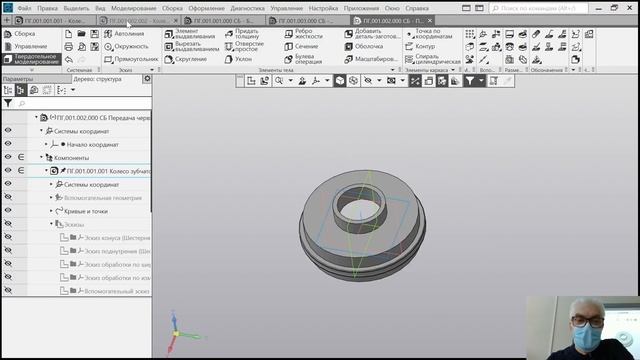Collapse ПГ.001.001.001 Колесо зубчатое node
The width and height of the screenshot is (640, 360).
point(46,171)
